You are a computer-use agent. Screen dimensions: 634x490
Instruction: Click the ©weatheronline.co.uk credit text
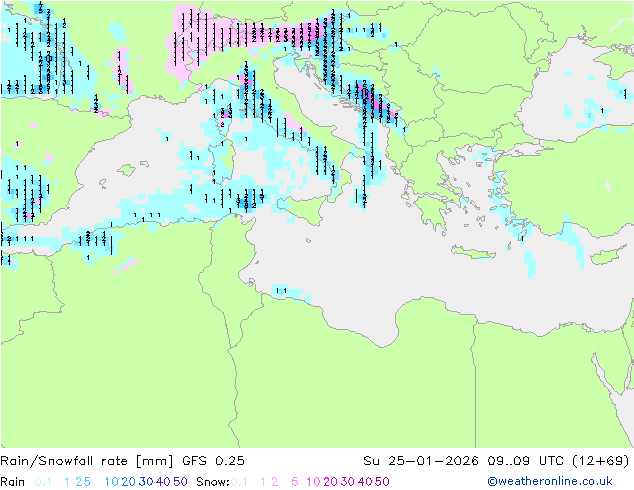[x=550, y=482]
